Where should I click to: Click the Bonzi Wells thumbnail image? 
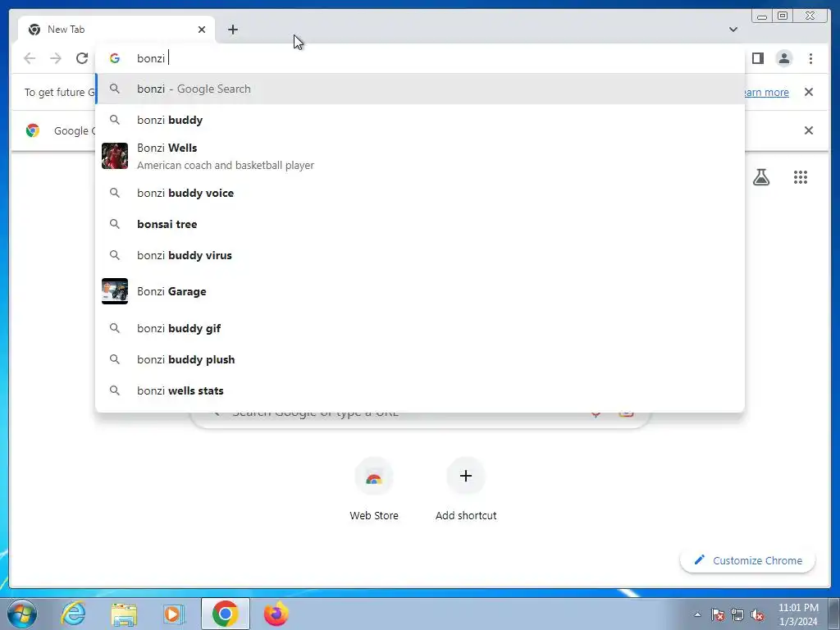[115, 156]
